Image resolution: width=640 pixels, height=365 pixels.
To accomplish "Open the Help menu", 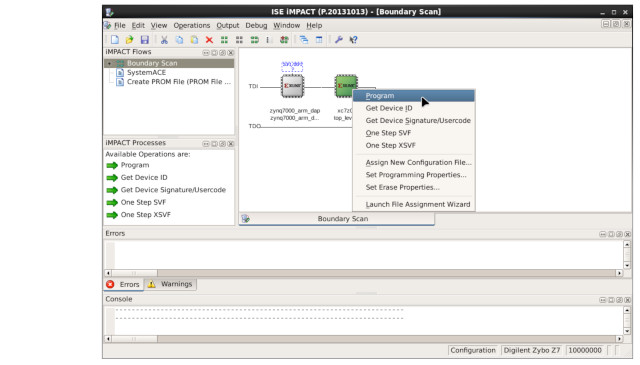I will pyautogui.click(x=314, y=25).
